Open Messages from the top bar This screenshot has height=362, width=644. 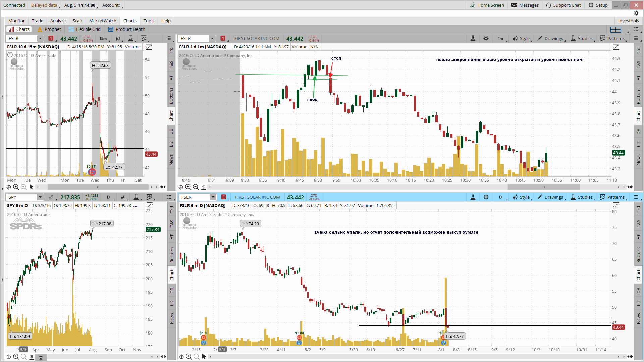click(525, 5)
